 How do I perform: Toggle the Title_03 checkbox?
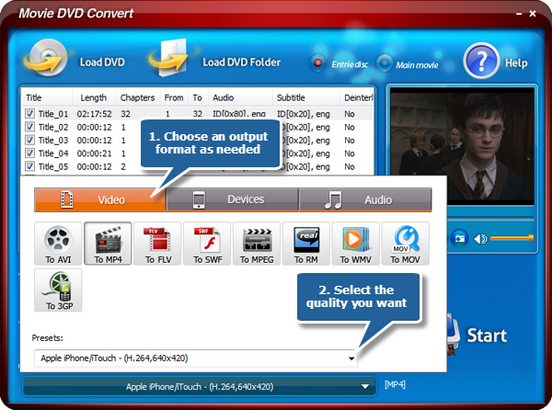[30, 140]
